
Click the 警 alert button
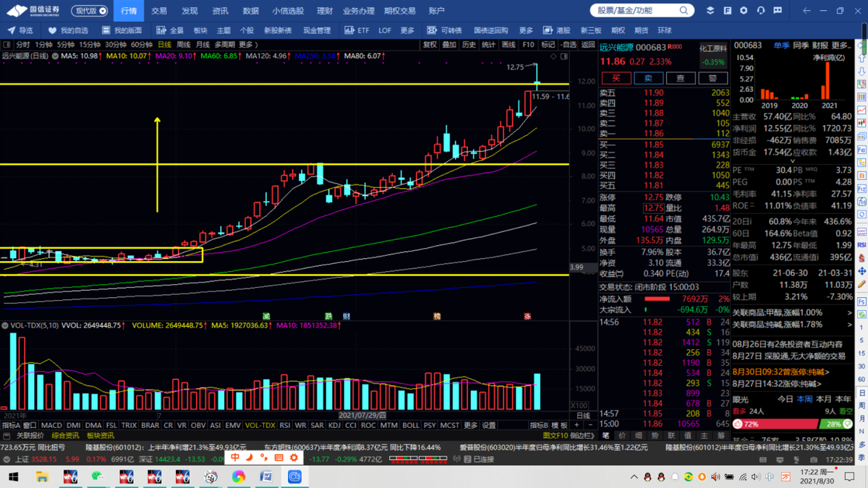coord(712,78)
